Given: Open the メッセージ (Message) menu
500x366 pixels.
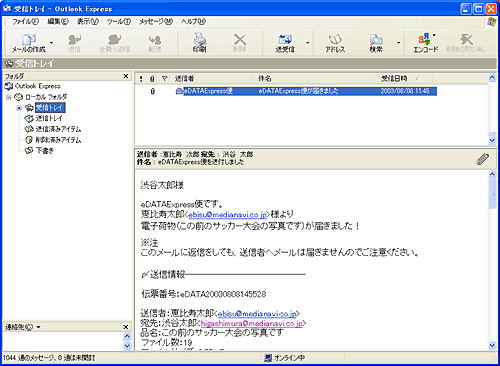Looking at the screenshot, I should 156,21.
